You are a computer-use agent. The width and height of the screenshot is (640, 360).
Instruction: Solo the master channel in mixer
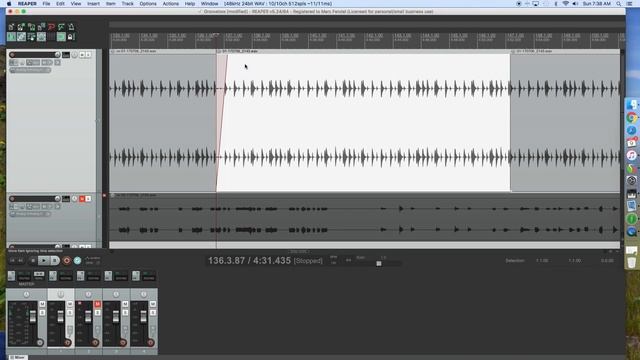tap(42, 313)
